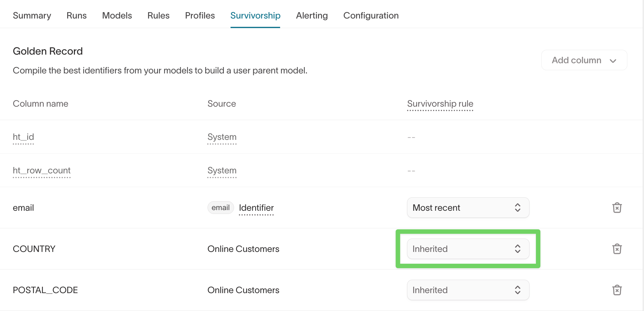This screenshot has height=311, width=644.
Task: Click the ht_id column name
Action: pos(23,137)
